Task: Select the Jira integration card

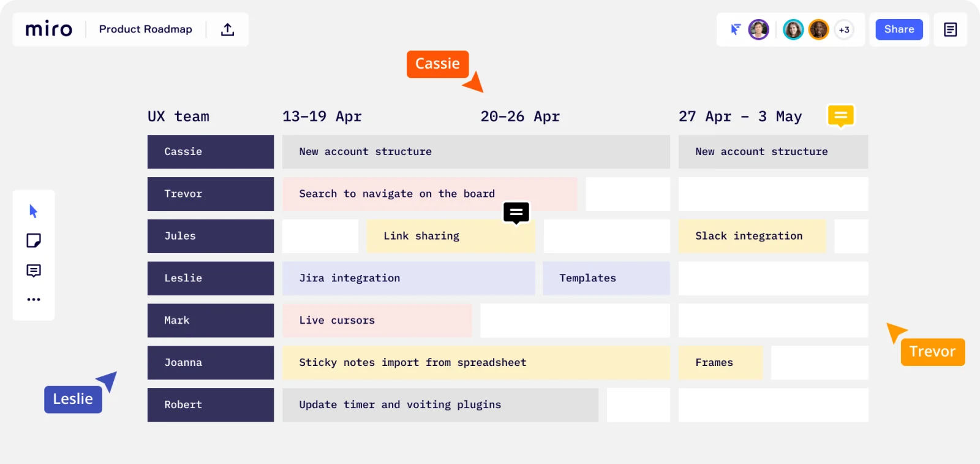Action: click(409, 278)
